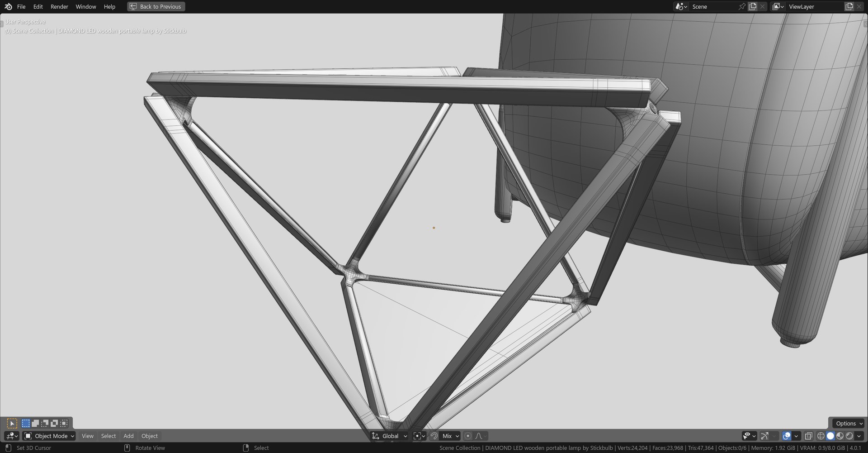Open the Object Mode dropdown
The width and height of the screenshot is (868, 453).
click(x=49, y=436)
